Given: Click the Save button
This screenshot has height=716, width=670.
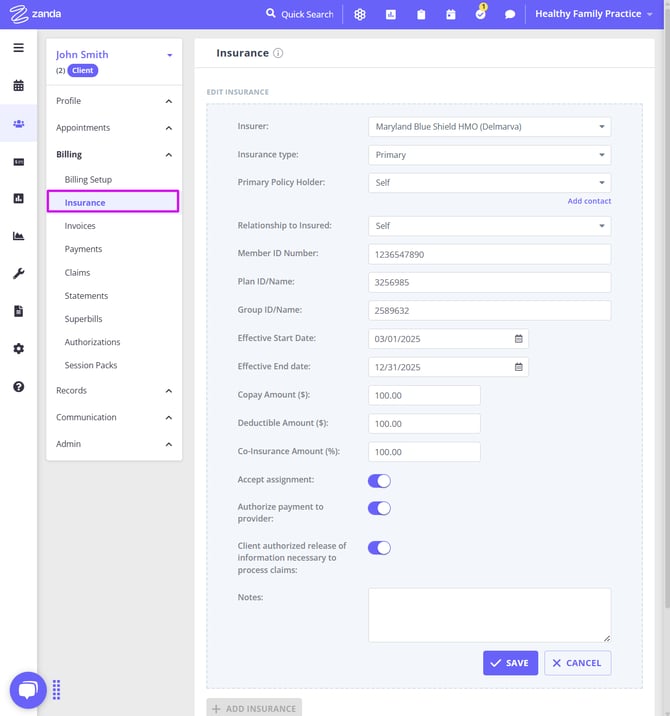Looking at the screenshot, I should coord(510,663).
